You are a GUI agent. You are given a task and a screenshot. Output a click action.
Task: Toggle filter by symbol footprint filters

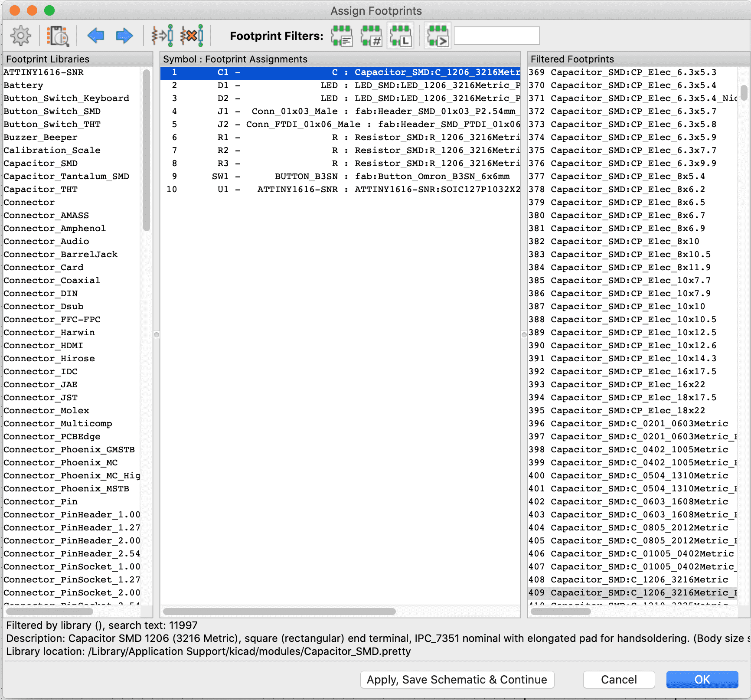click(342, 36)
